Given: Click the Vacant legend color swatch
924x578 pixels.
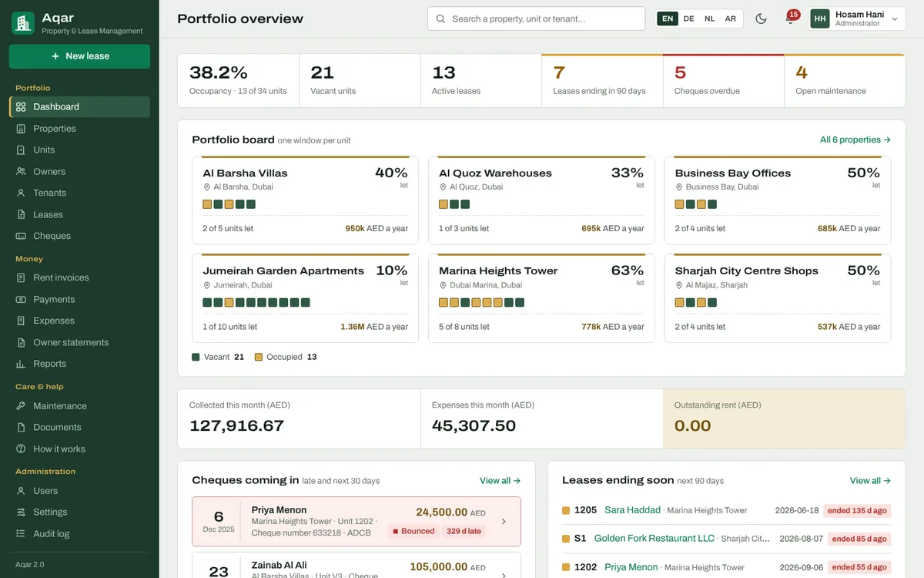Looking at the screenshot, I should pyautogui.click(x=196, y=357).
